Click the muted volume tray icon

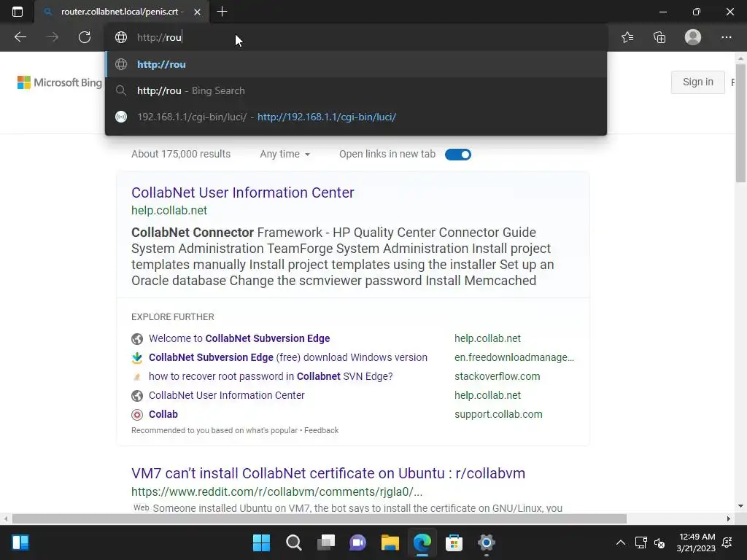click(x=659, y=542)
